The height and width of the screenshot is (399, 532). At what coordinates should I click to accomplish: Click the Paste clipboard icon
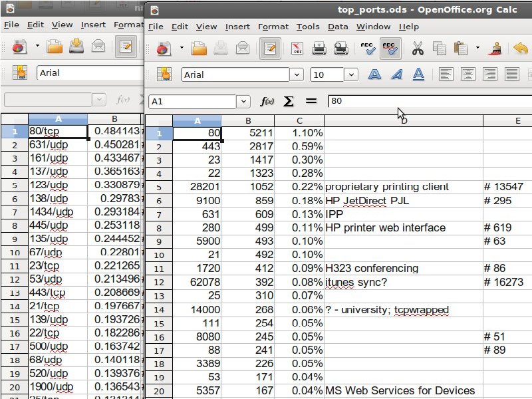click(461, 49)
